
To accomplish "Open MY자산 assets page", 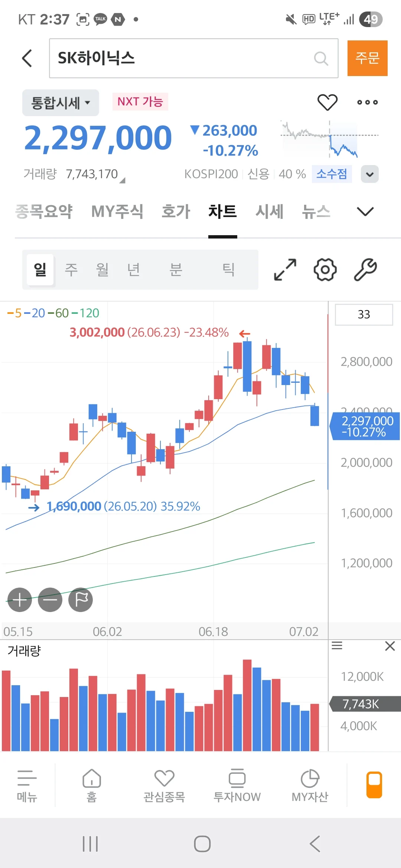I will point(310,786).
